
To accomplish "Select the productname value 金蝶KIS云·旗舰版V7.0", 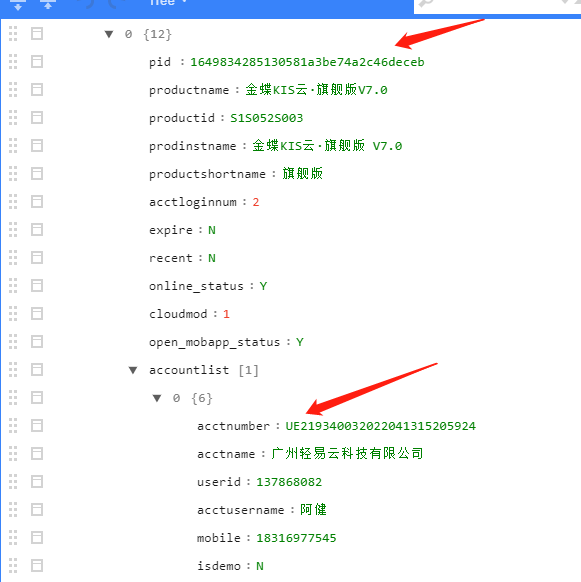I will point(316,90).
